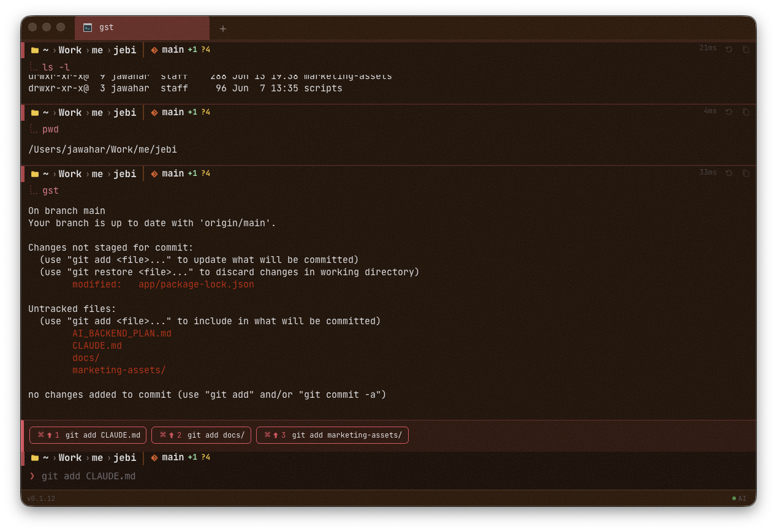Click the git branch icon above the input prompt
The width and height of the screenshot is (777, 532).
(x=154, y=458)
